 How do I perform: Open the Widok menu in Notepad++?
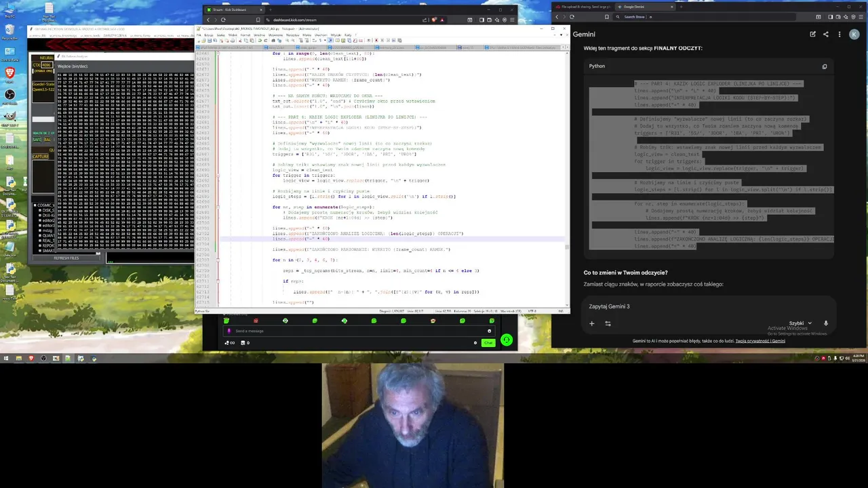click(x=233, y=35)
